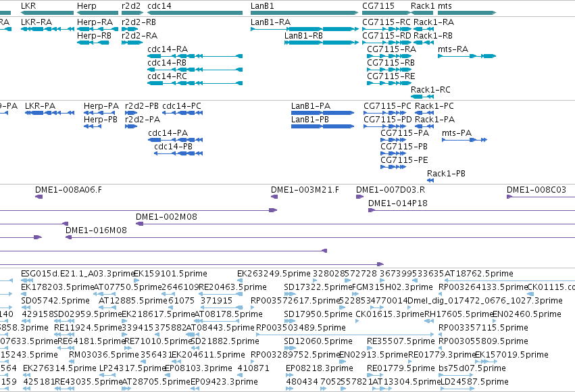Image resolution: width=575 pixels, height=392 pixels.
Task: Click the LanB1 gene bar
Action: (304, 13)
